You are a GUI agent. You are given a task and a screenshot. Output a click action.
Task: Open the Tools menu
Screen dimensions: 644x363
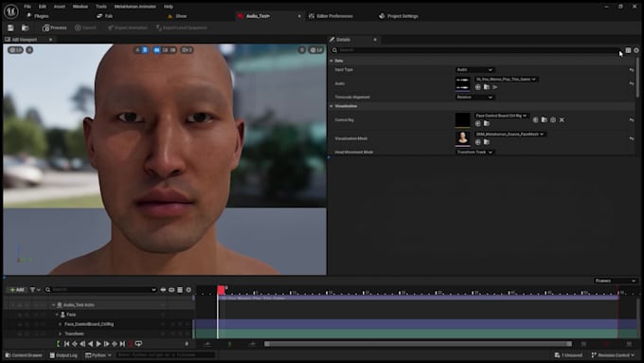(x=101, y=7)
